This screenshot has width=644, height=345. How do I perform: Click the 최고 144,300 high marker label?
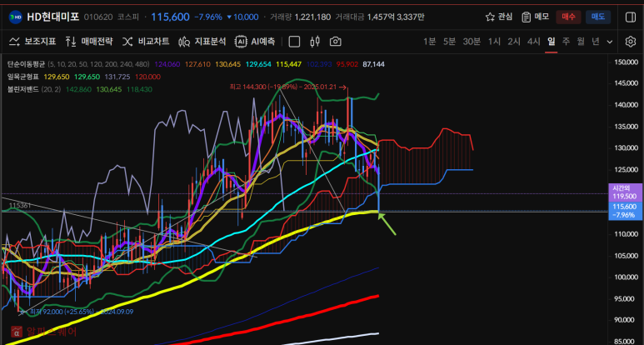pyautogui.click(x=287, y=87)
